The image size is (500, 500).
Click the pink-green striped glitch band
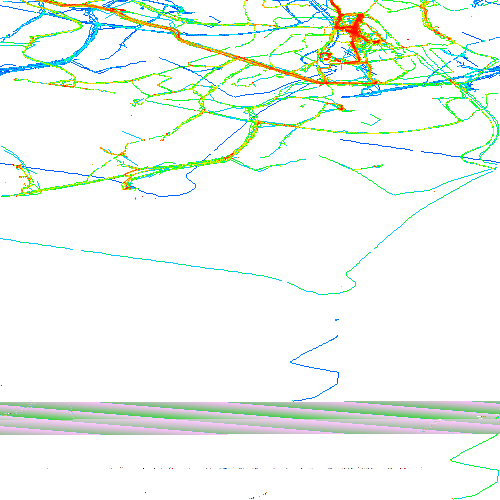(x=250, y=418)
